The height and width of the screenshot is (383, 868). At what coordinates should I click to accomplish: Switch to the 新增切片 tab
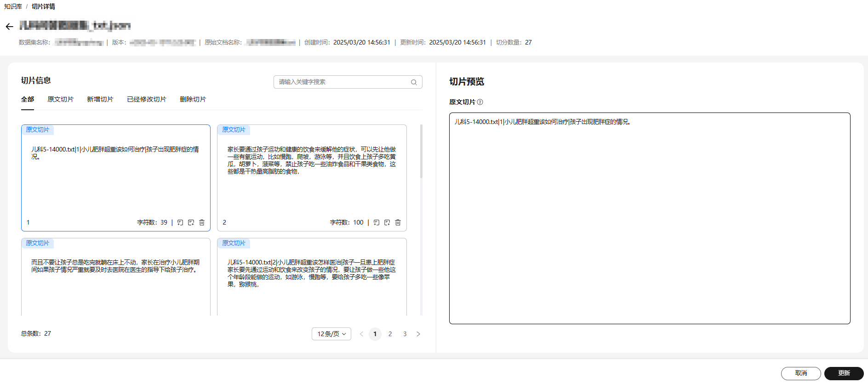tap(100, 99)
